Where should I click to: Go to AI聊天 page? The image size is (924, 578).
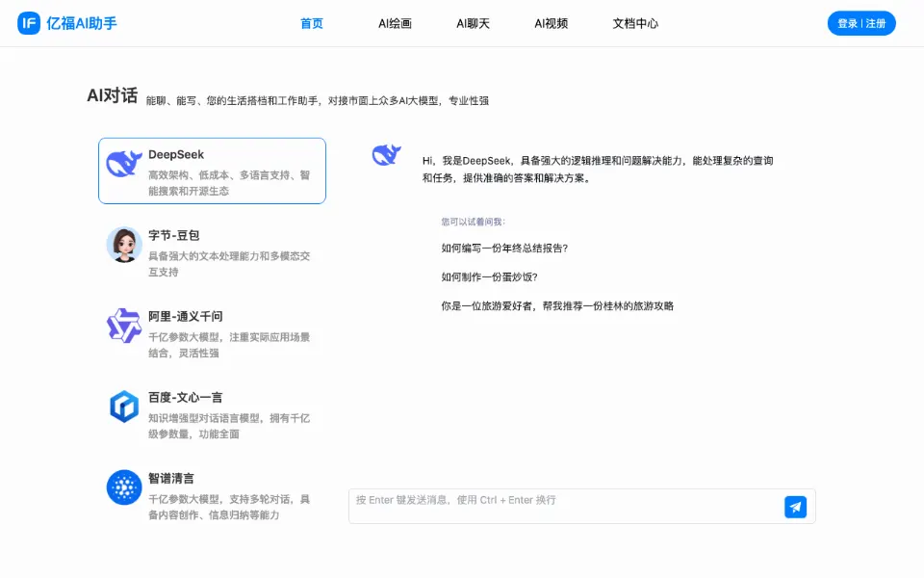pyautogui.click(x=474, y=23)
